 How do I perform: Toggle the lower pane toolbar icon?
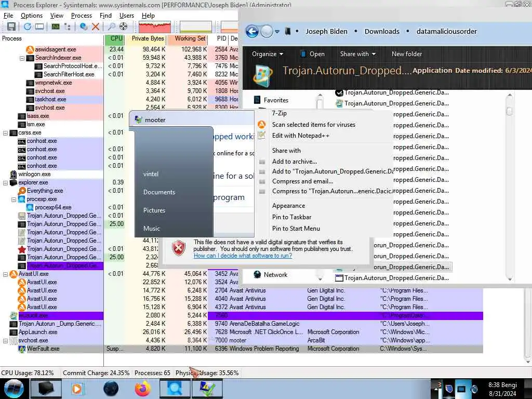click(x=39, y=26)
